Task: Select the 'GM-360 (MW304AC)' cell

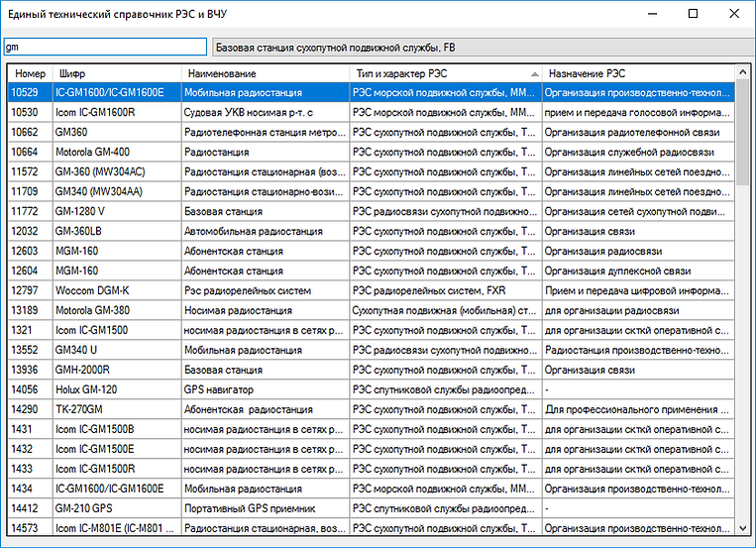Action: (117, 171)
